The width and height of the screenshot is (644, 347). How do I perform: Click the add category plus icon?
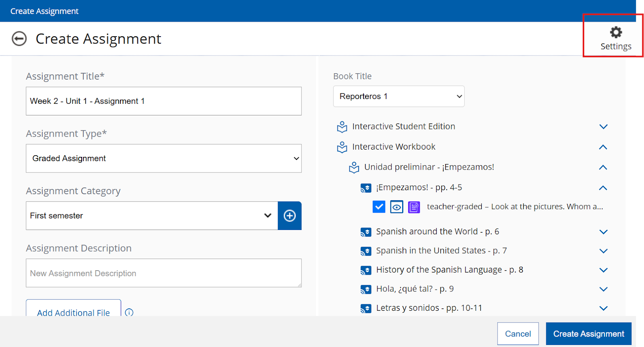click(x=289, y=216)
